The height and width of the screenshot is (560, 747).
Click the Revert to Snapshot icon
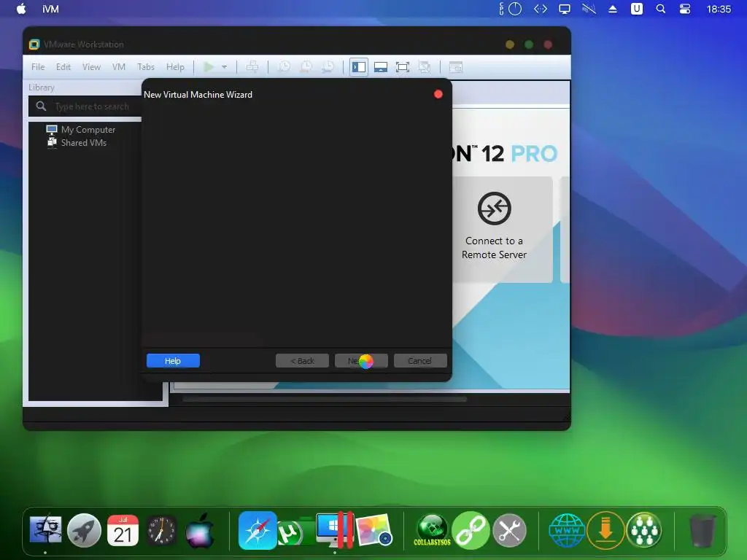pyautogui.click(x=306, y=67)
